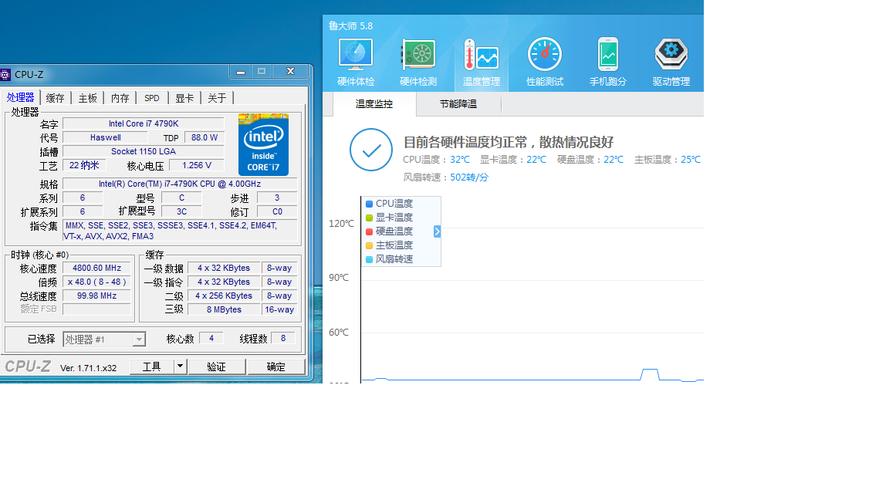The image size is (889, 500).
Task: Click the blue checkmark status circle
Action: tap(371, 150)
